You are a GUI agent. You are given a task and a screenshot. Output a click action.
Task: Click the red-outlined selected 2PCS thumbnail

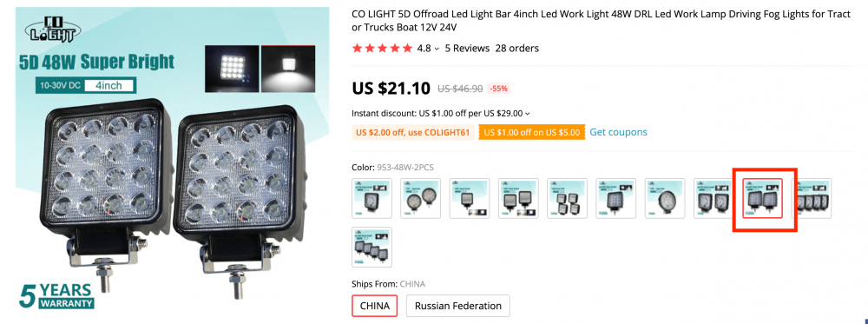762,198
